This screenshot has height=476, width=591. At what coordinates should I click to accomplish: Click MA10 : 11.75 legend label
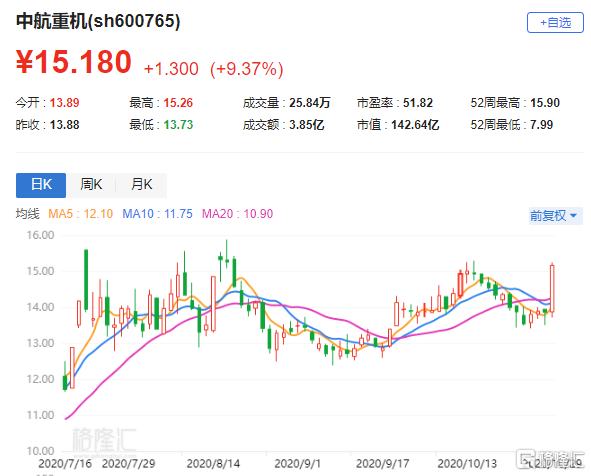(x=158, y=214)
